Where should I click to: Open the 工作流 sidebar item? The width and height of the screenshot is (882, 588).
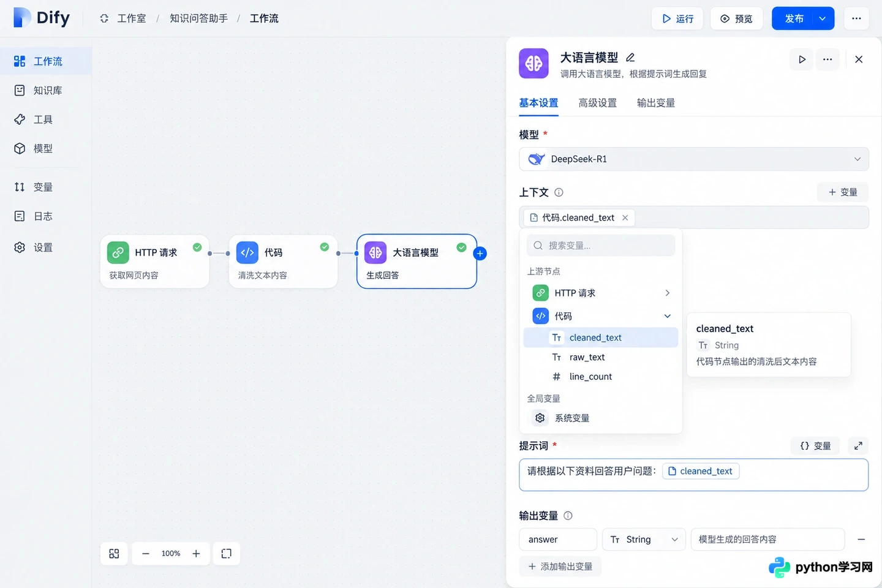point(46,61)
